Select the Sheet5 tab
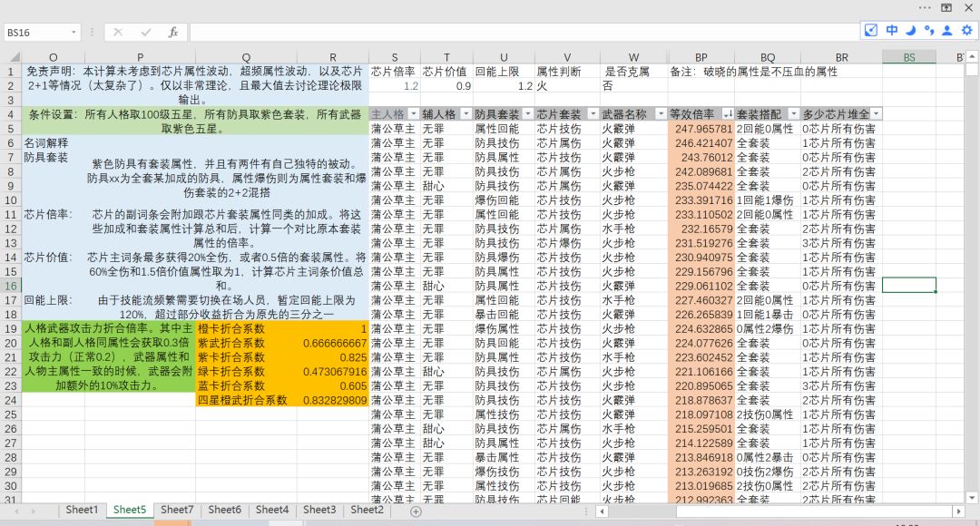 click(130, 510)
